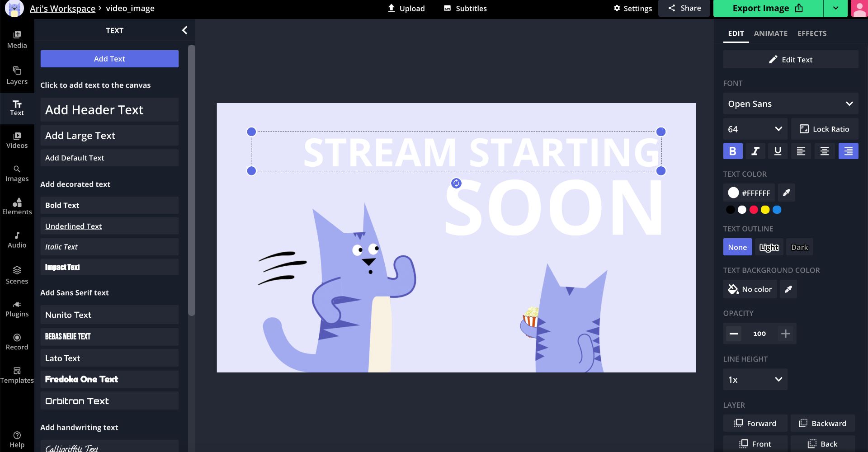This screenshot has width=868, height=452.
Task: Enable the Lock Ratio option
Action: pyautogui.click(x=824, y=129)
